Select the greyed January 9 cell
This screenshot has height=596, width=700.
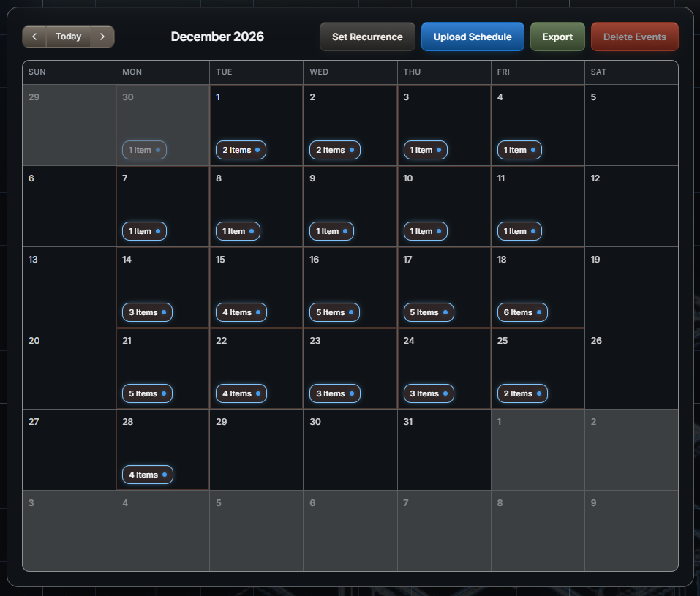point(631,531)
